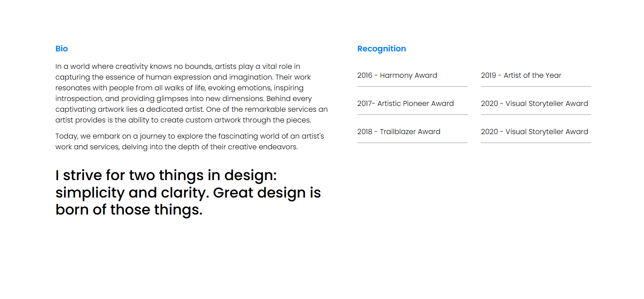Screen dimensions: 644x299
Task: Select the 2016 - Harmony Award entry
Action: 397,76
